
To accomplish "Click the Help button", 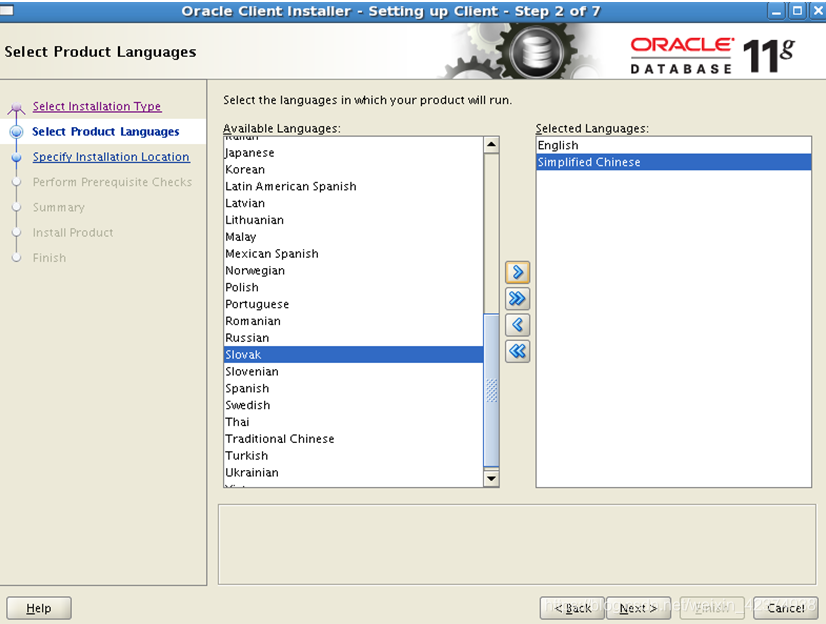I will coord(39,608).
